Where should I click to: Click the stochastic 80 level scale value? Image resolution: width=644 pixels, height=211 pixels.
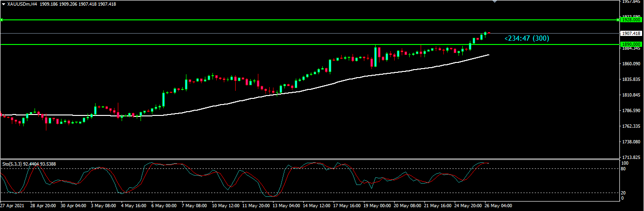click(x=625, y=169)
